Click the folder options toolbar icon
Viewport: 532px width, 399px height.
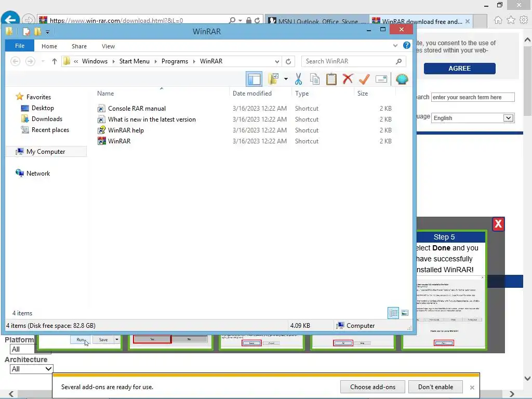pos(273,79)
